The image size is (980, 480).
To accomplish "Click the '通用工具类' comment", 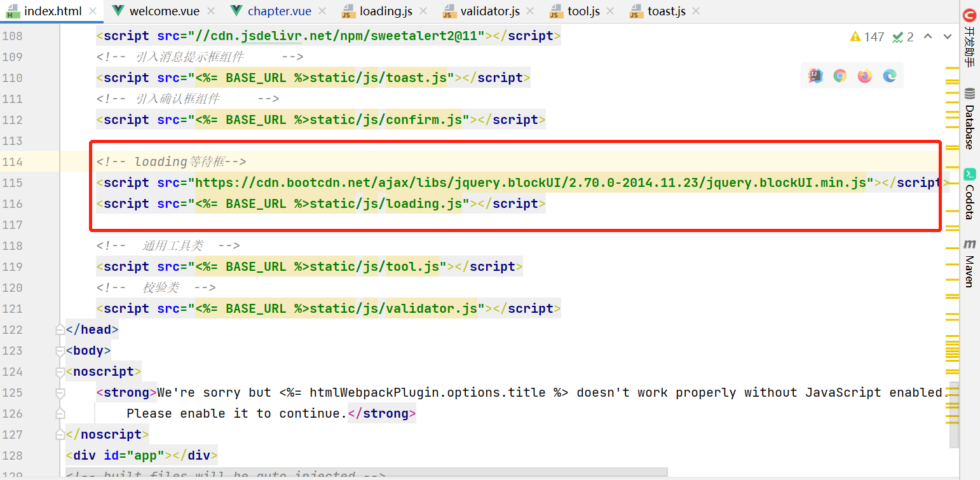I will pos(168,245).
